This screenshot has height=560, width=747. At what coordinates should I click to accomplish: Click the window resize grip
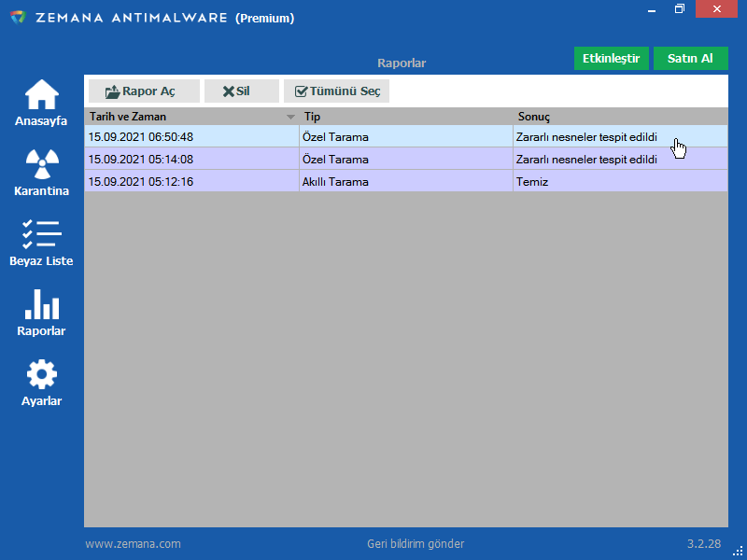pos(738,551)
